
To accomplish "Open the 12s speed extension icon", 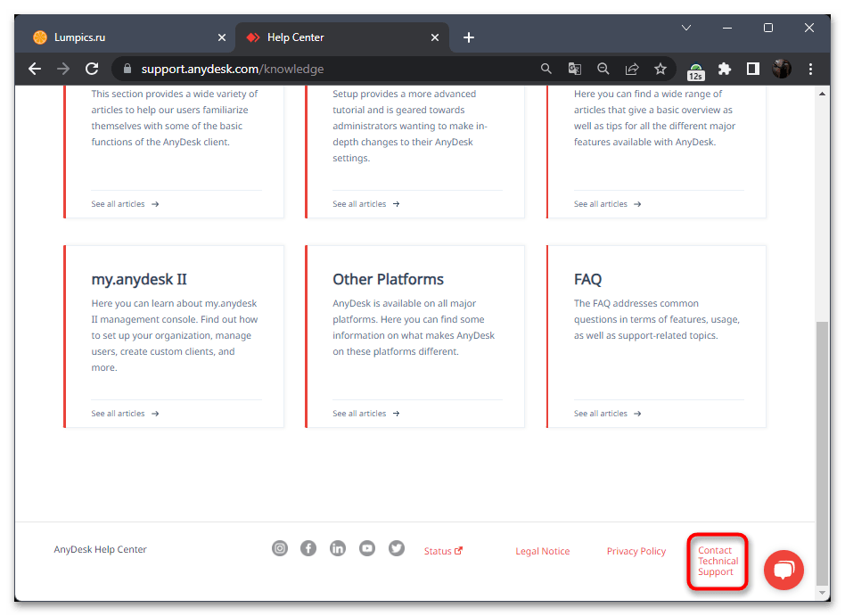I will click(696, 71).
